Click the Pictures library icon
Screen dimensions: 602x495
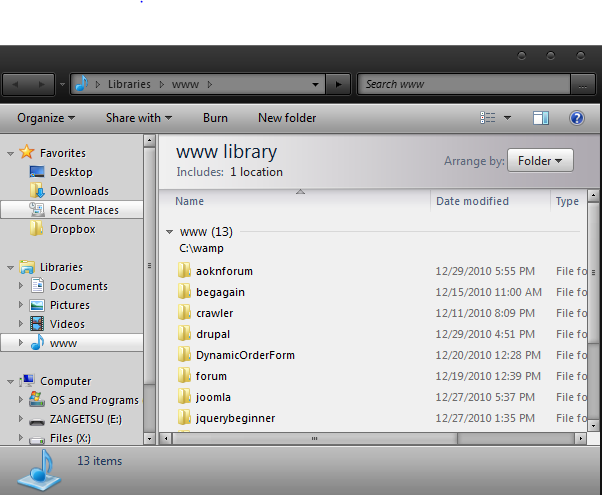[37, 305]
